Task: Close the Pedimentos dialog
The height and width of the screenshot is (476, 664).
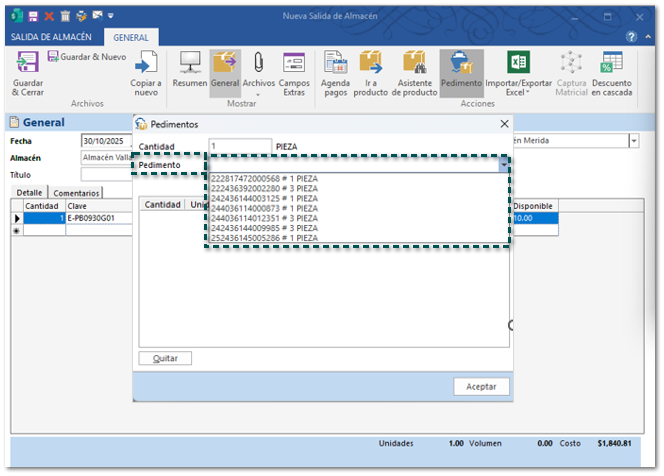Action: [x=503, y=124]
